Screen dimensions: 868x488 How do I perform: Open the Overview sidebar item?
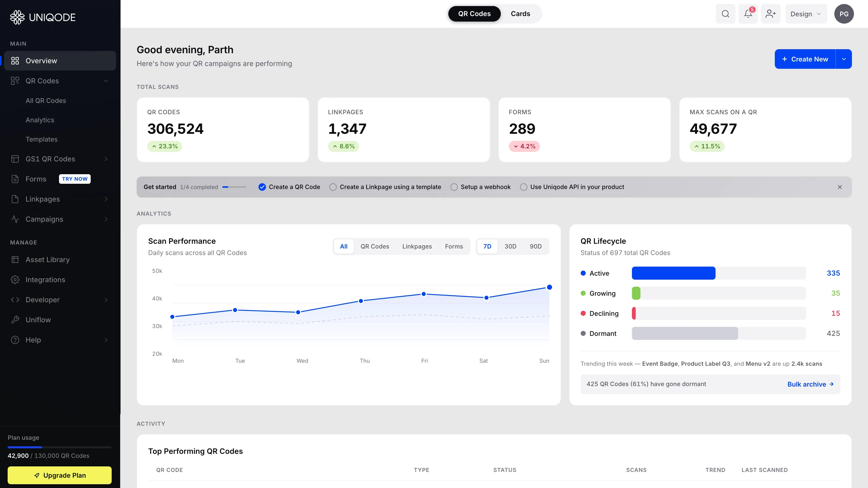(60, 60)
